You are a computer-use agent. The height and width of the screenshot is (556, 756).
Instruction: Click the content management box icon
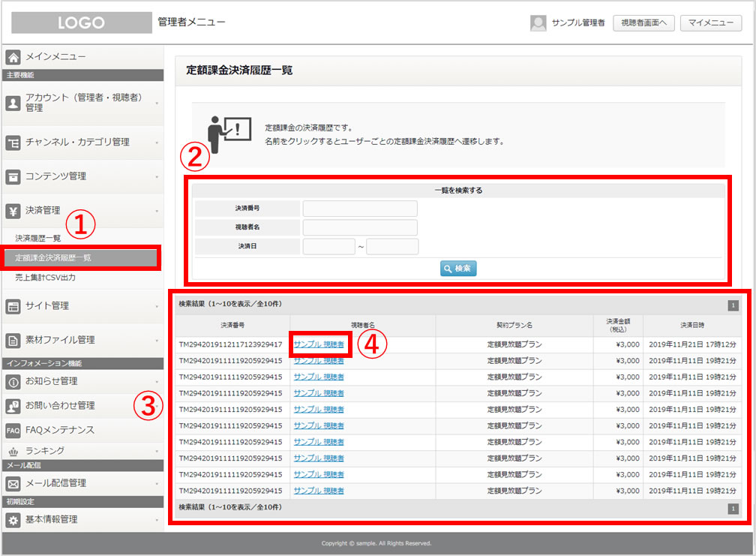tap(13, 176)
